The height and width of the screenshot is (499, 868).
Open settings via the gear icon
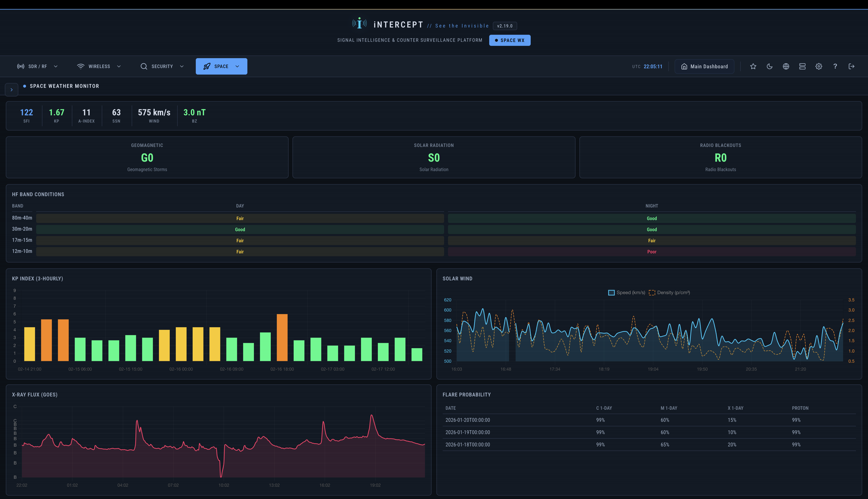[819, 66]
